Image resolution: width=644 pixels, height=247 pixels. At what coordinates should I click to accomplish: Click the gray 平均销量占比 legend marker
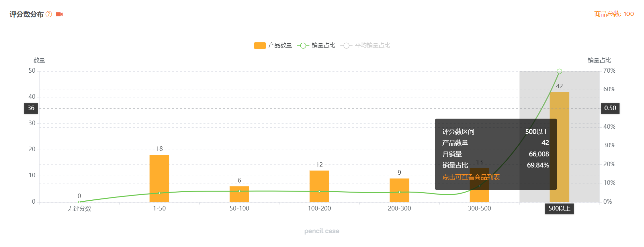[346, 46]
